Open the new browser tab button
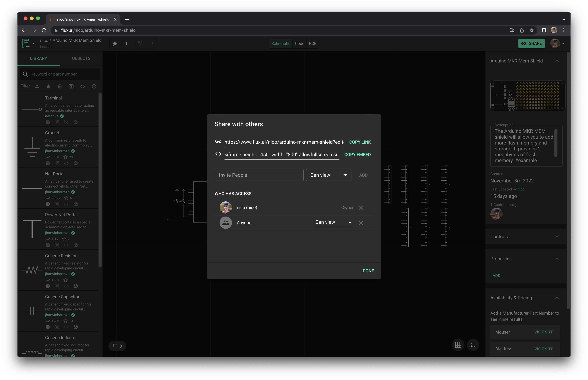This screenshot has width=588, height=380. pos(127,19)
